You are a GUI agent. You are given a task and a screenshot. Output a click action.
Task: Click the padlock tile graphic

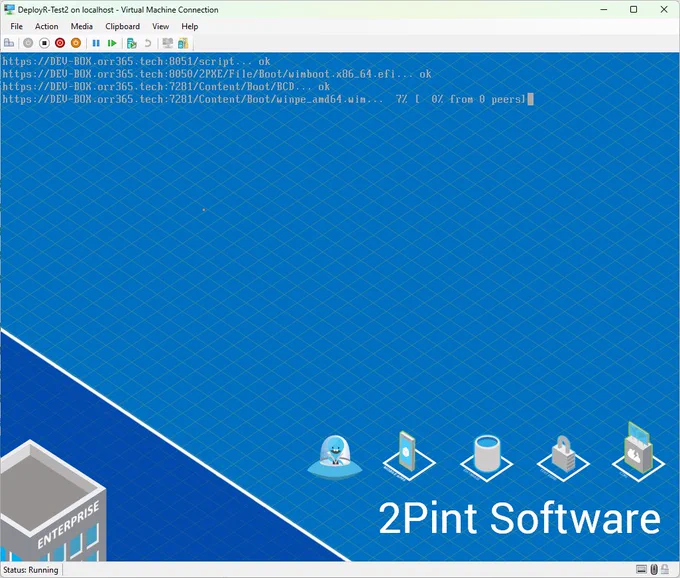pyautogui.click(x=563, y=458)
